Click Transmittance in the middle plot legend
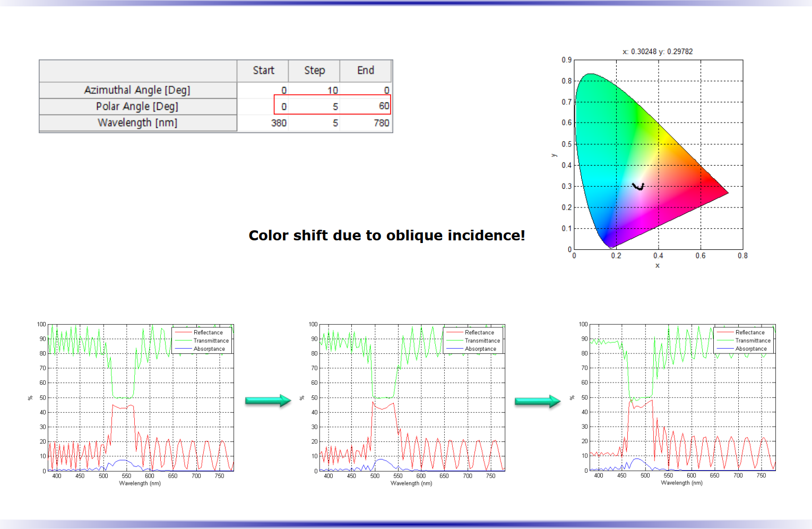The height and width of the screenshot is (529, 812). pyautogui.click(x=482, y=341)
